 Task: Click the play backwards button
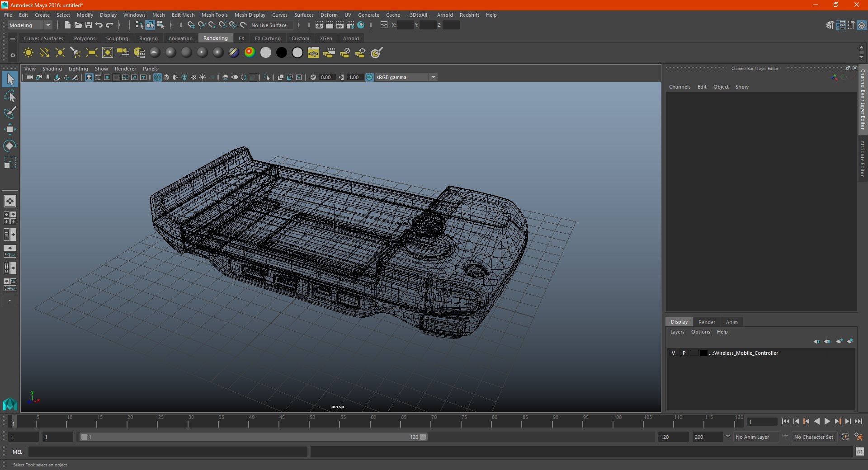click(x=817, y=421)
